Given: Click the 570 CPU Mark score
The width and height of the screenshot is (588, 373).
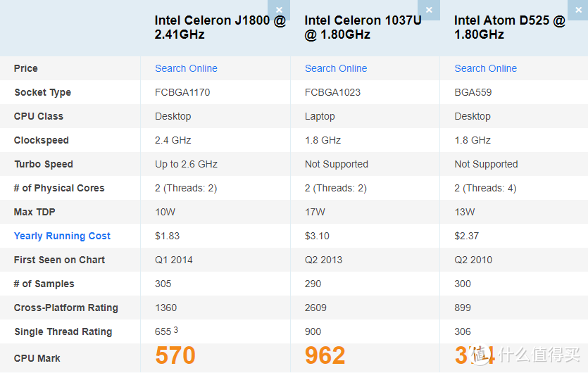Looking at the screenshot, I should [175, 355].
